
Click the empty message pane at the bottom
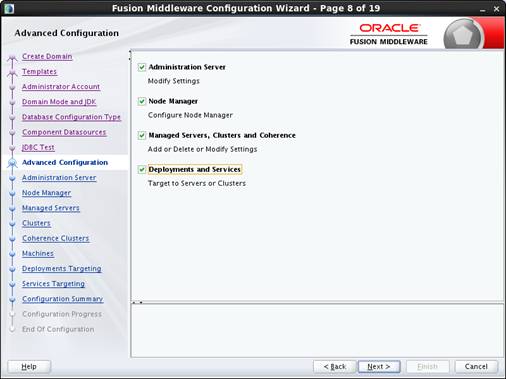[x=317, y=330]
